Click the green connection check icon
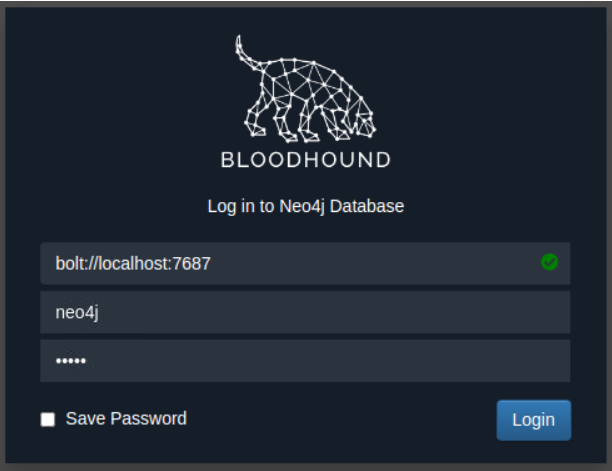The image size is (612, 471). [549, 262]
